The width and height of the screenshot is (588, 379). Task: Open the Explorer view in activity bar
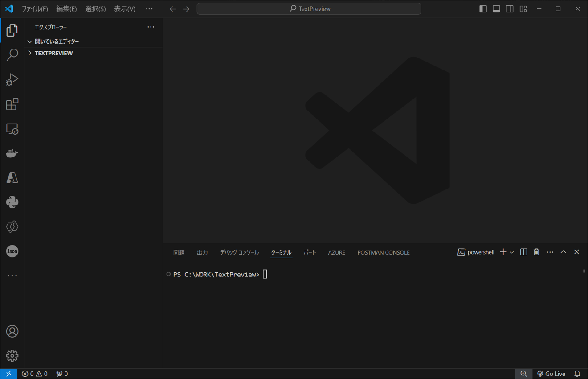coord(12,30)
